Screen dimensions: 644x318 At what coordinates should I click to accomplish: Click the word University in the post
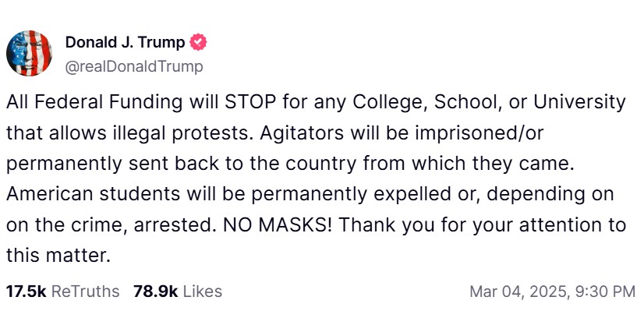(579, 102)
